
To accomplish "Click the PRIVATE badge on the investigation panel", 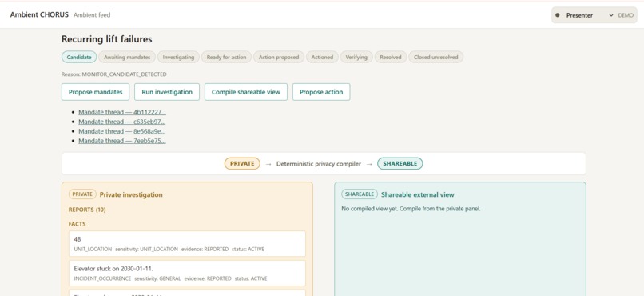I will pos(82,194).
